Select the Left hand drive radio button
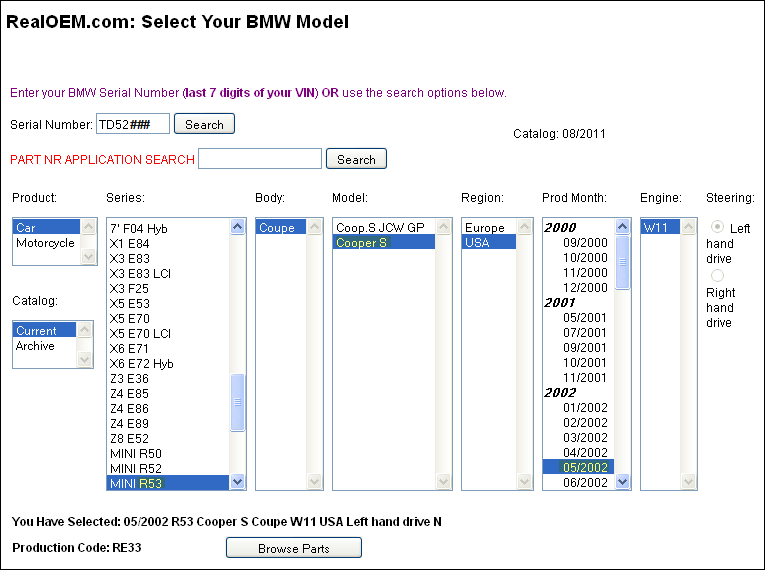 (717, 228)
